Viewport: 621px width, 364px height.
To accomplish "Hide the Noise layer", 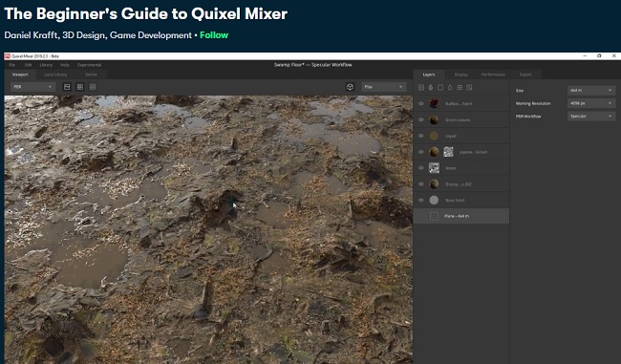I will pyautogui.click(x=421, y=168).
